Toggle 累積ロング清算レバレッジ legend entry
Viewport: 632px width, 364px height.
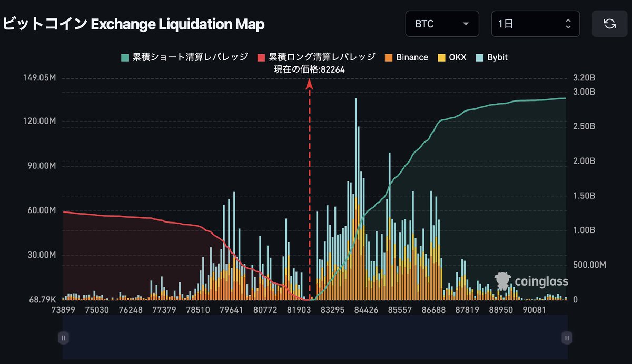coord(316,57)
